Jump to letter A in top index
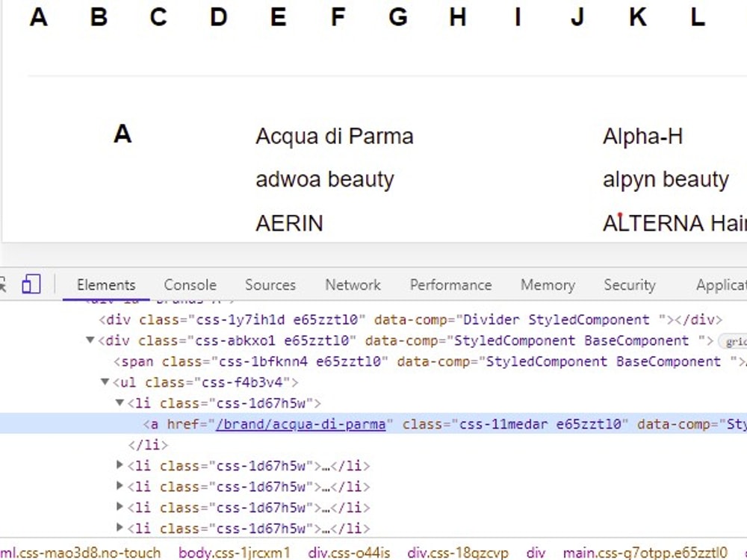 click(x=39, y=17)
